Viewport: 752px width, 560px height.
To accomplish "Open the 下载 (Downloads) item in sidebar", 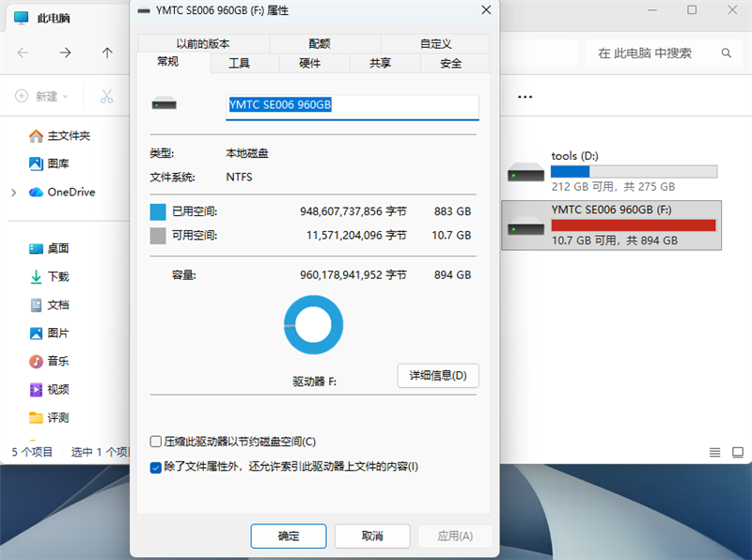I will (57, 276).
